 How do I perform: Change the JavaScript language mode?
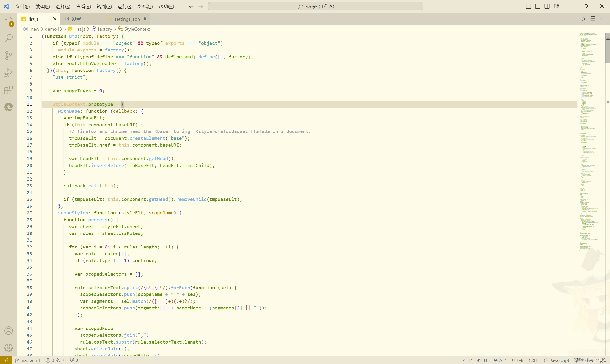559,360
